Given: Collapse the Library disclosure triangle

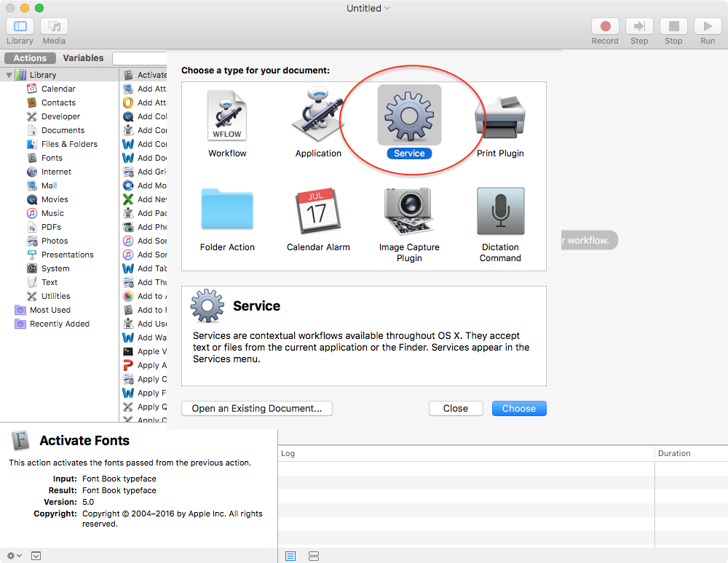Looking at the screenshot, I should click(x=9, y=75).
